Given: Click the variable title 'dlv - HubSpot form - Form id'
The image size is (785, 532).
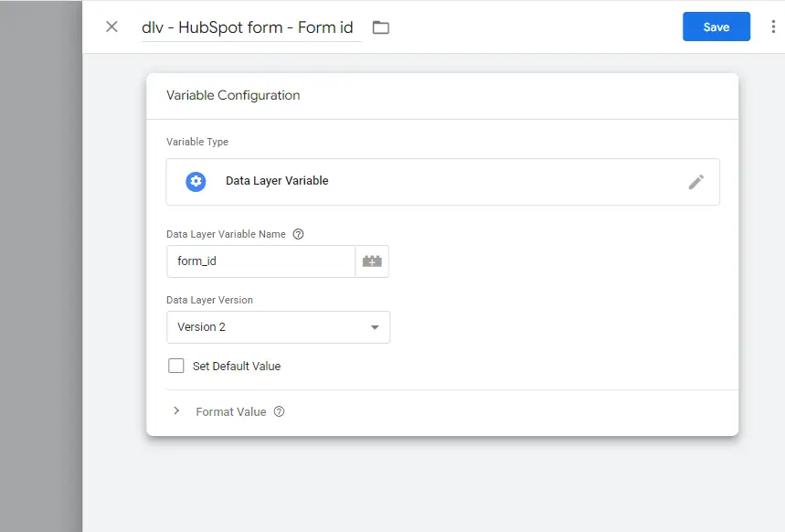Looking at the screenshot, I should coord(247,27).
